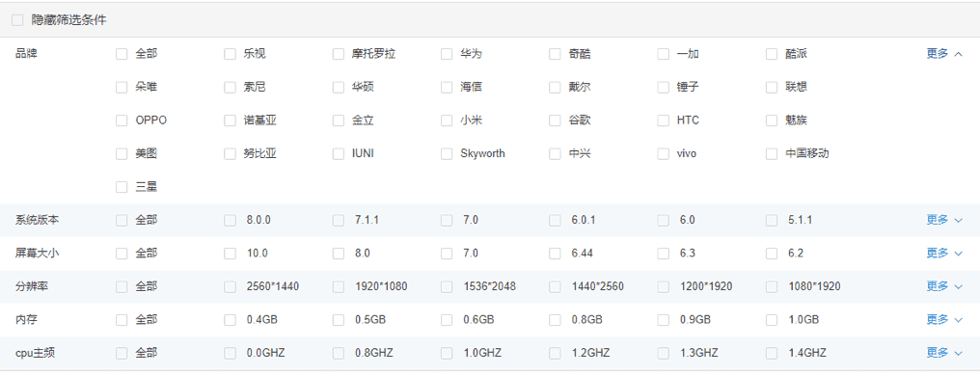
Task: Select the 华为 brand checkbox
Action: point(447,54)
